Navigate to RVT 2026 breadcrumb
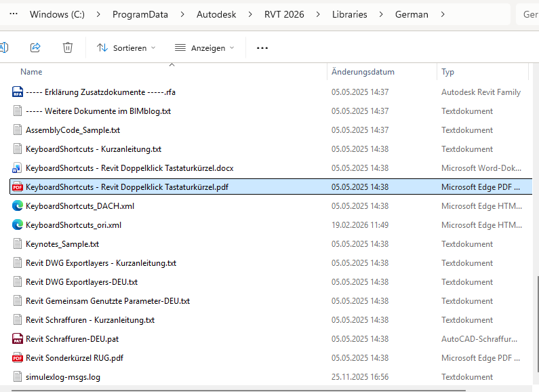Screen dimensions: 539x392 point(284,14)
